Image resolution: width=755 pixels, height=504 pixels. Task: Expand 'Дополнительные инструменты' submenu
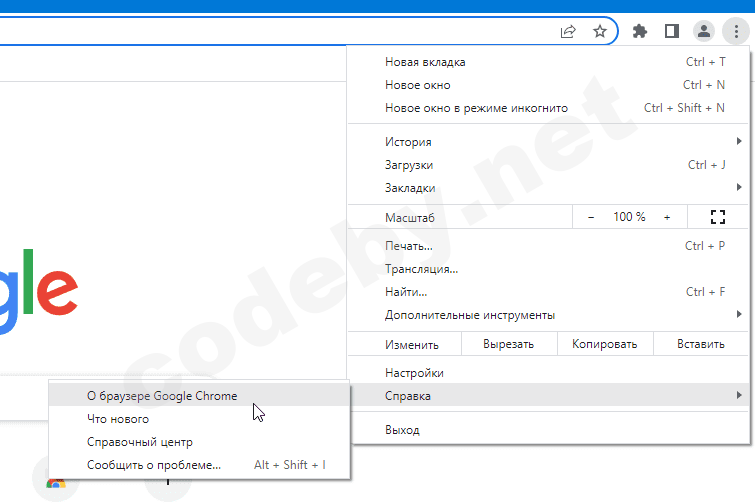(x=548, y=315)
